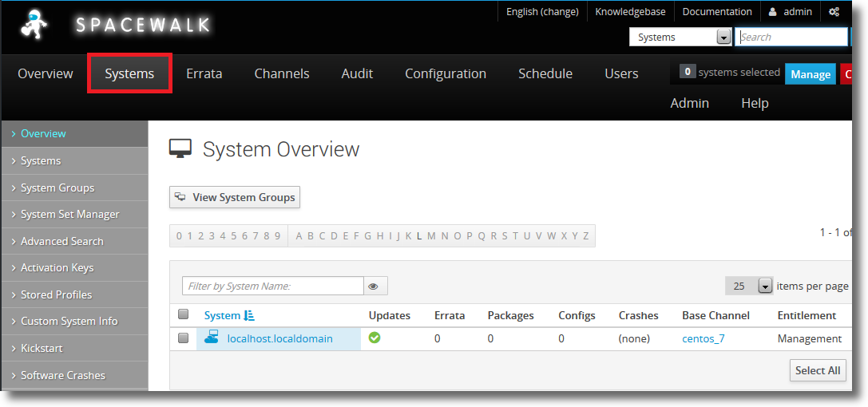The height and width of the screenshot is (407, 868).
Task: Open the Admin tab
Action: coord(690,103)
